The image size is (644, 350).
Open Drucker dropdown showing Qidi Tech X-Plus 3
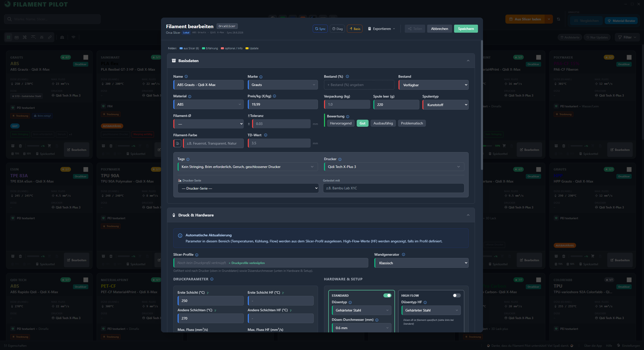click(x=394, y=167)
